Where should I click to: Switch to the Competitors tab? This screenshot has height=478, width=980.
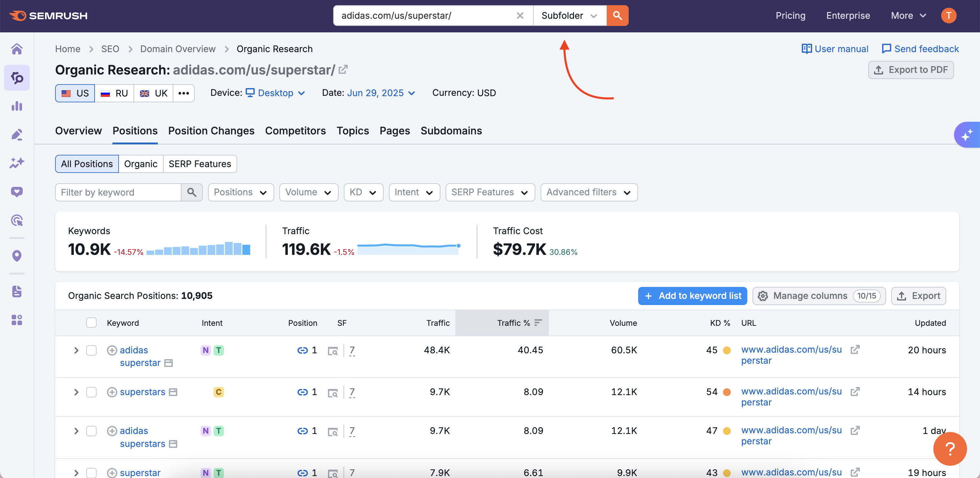pyautogui.click(x=295, y=131)
